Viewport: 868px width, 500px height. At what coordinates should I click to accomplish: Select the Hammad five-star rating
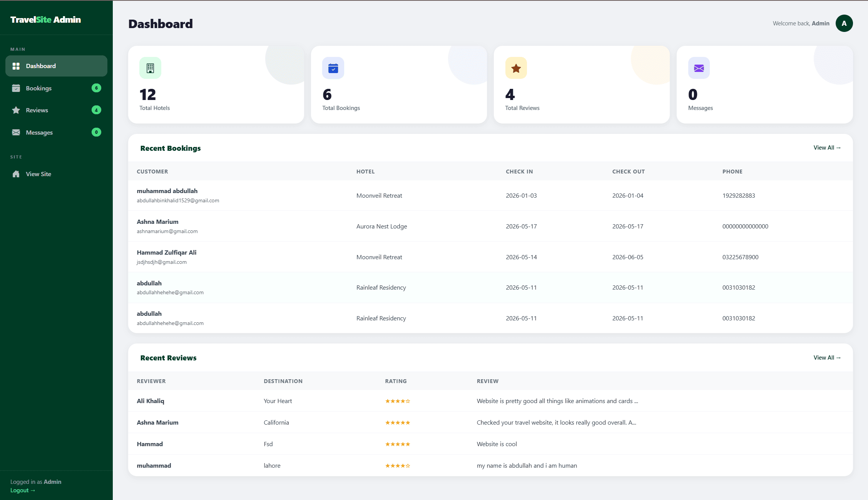tap(398, 444)
